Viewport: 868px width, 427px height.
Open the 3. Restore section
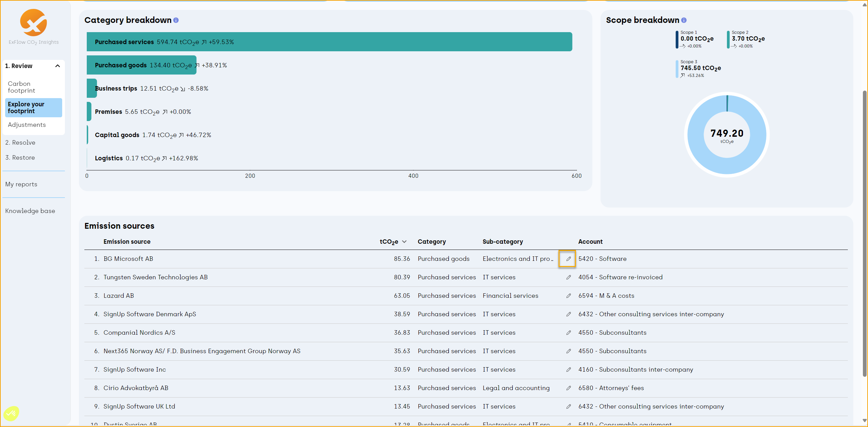[20, 157]
